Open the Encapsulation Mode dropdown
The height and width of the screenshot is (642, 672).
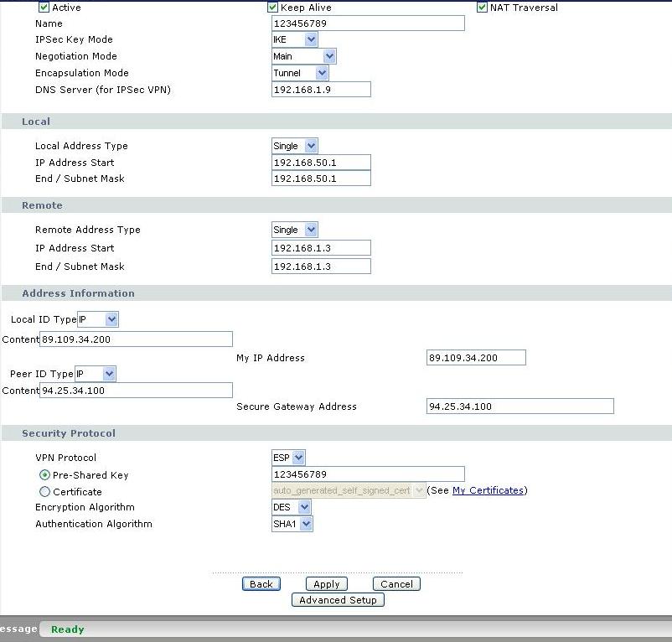tap(301, 73)
